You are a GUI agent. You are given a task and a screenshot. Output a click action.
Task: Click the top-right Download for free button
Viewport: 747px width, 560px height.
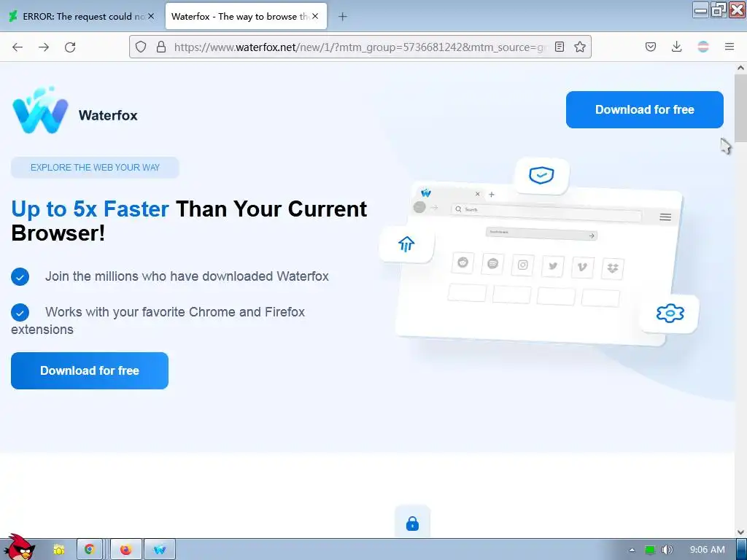[645, 109]
